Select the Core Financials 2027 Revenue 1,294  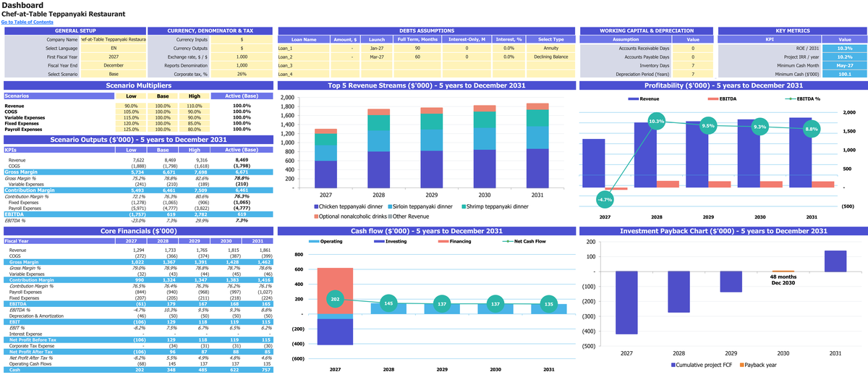pos(136,249)
